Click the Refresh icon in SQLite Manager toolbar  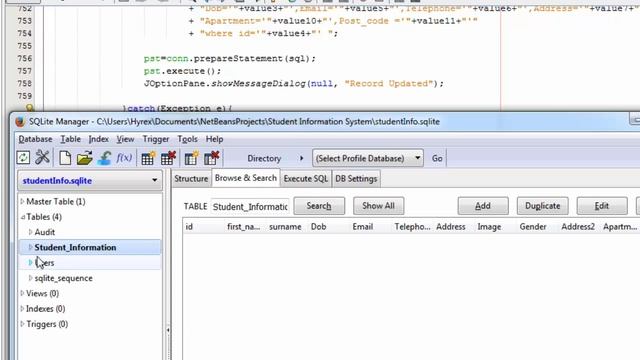coord(23,158)
